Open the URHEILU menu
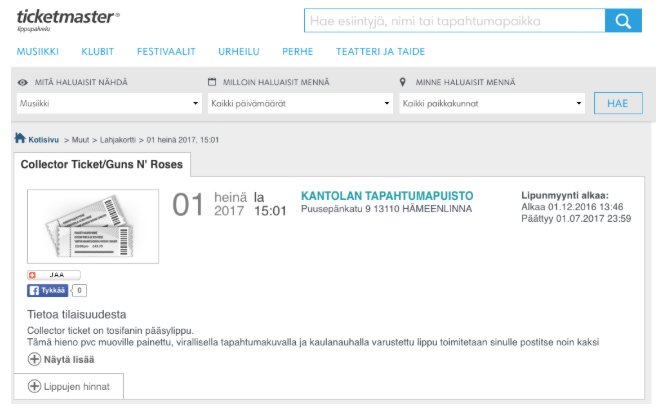 [239, 52]
